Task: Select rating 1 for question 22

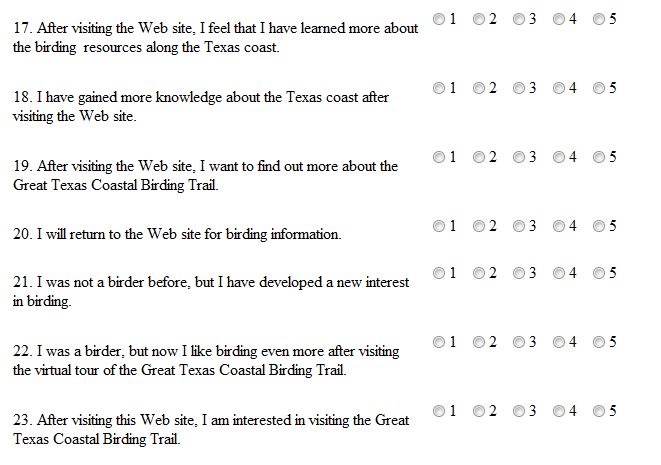Action: (x=439, y=342)
